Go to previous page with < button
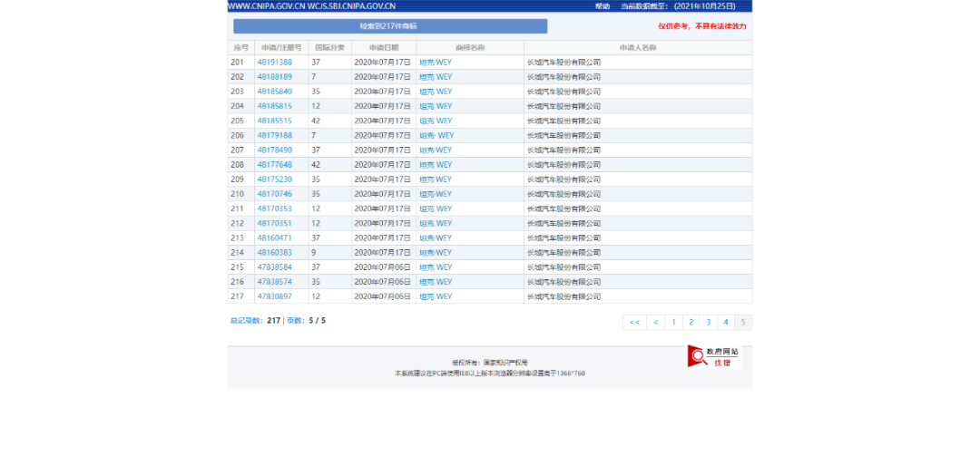 [x=656, y=322]
